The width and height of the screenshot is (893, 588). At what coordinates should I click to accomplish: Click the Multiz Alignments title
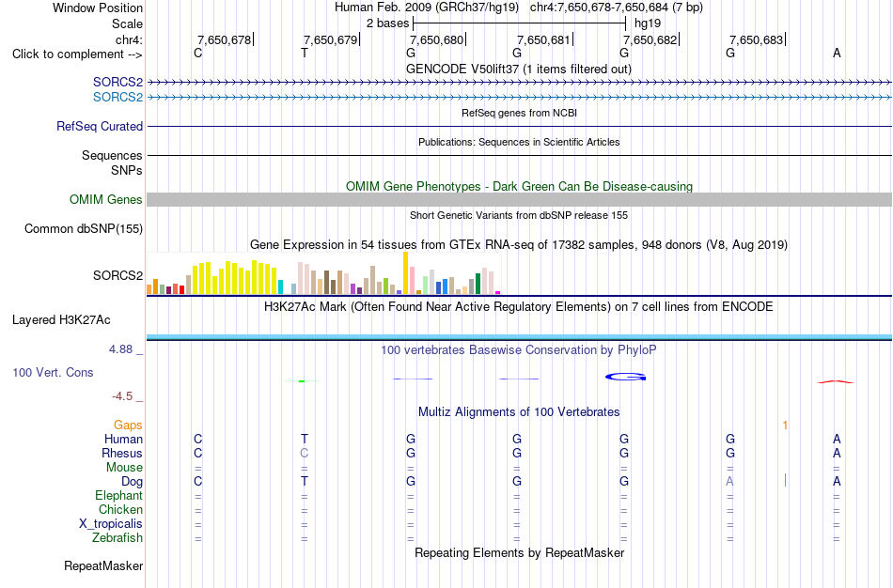[519, 411]
